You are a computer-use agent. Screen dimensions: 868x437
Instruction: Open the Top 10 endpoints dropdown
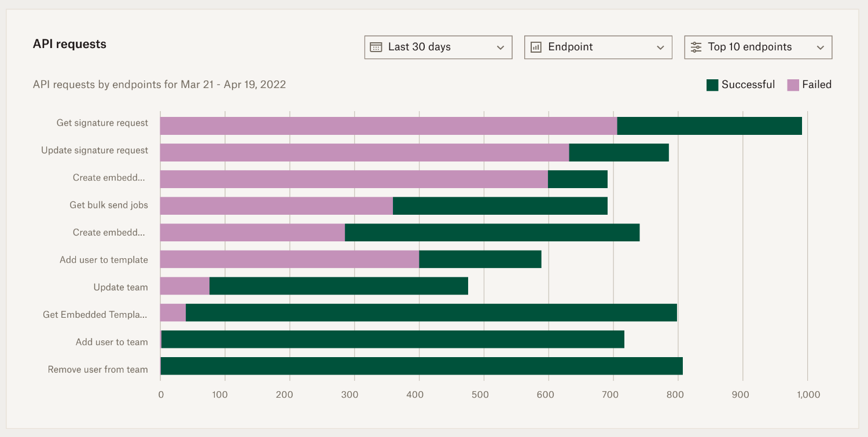[757, 47]
